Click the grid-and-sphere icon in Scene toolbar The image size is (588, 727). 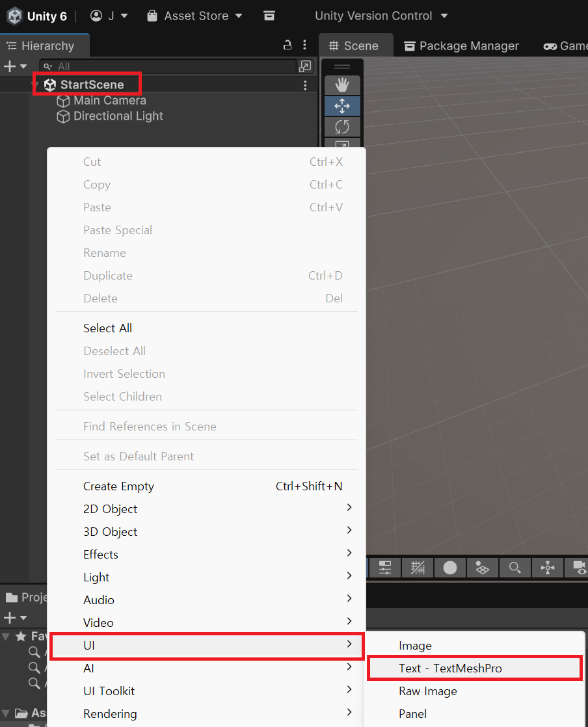[482, 568]
